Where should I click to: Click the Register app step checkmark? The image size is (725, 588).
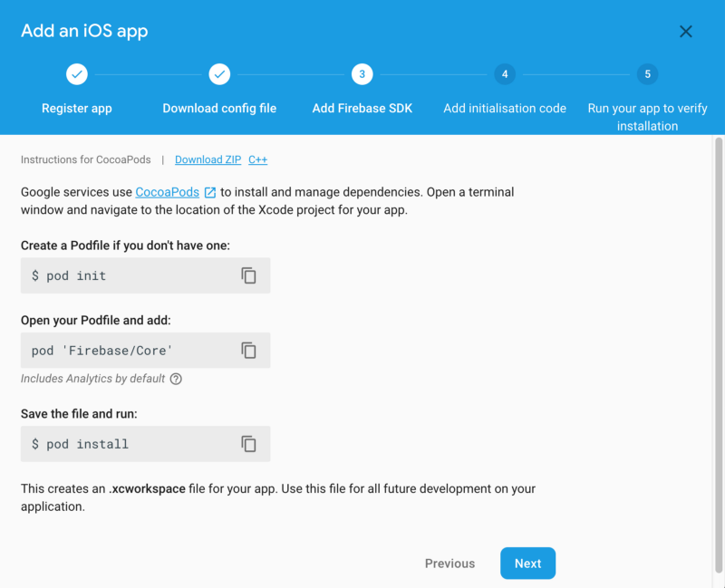(77, 74)
